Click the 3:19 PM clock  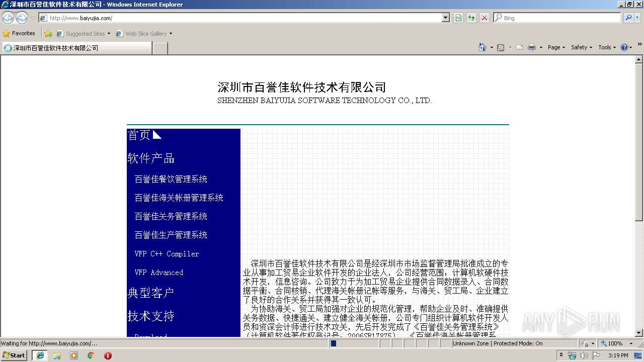[618, 355]
